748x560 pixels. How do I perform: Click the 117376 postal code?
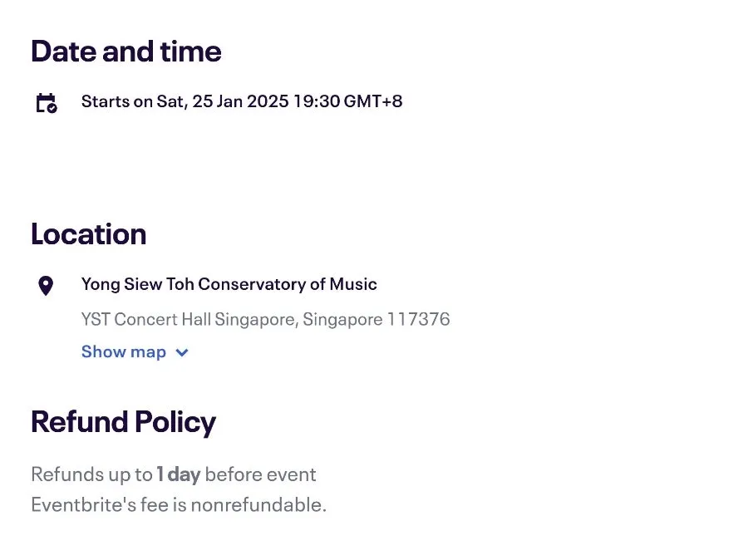click(418, 319)
